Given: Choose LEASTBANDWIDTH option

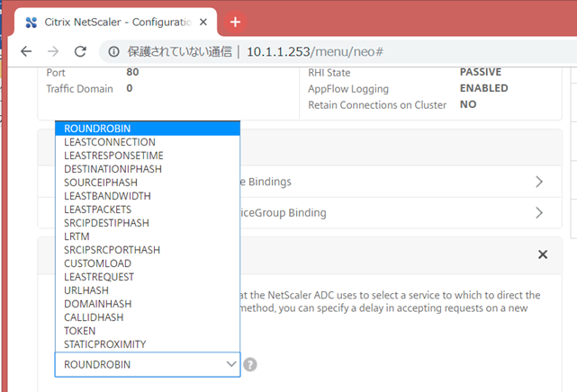Looking at the screenshot, I should [x=148, y=196].
